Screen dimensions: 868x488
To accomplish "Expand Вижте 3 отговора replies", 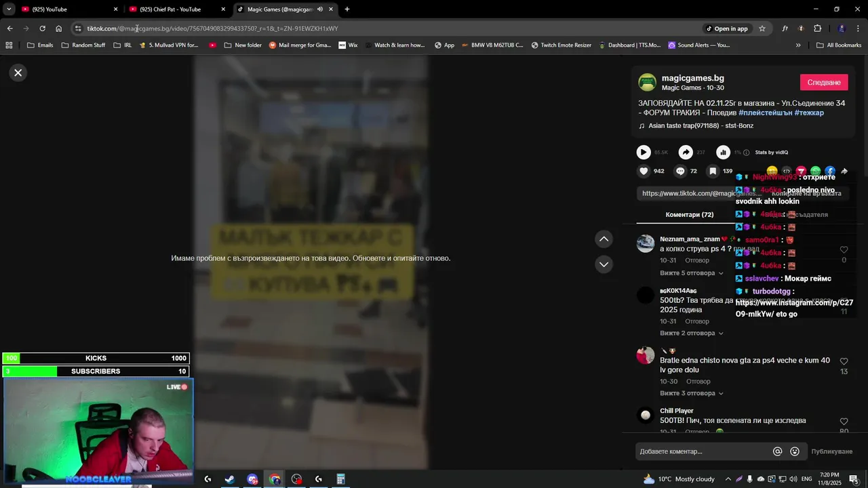I will click(x=692, y=394).
